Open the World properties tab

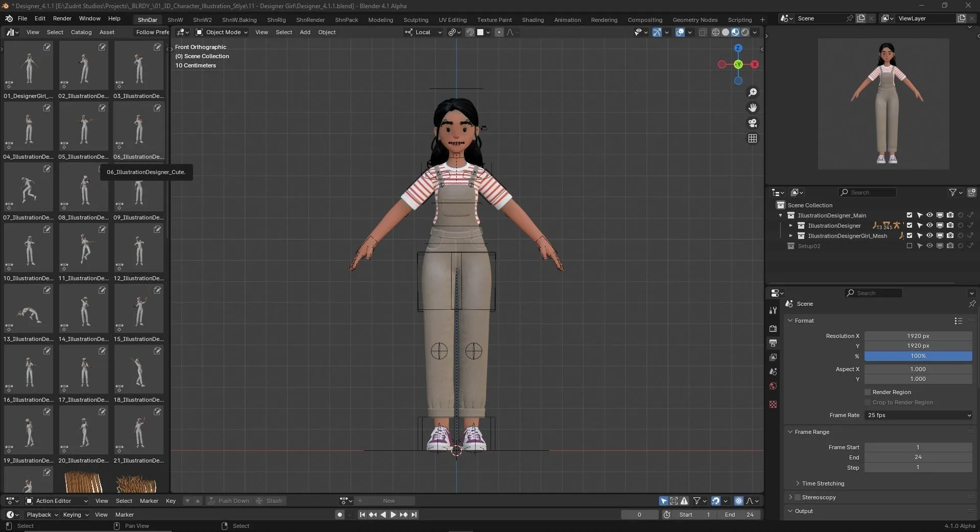[x=773, y=386]
